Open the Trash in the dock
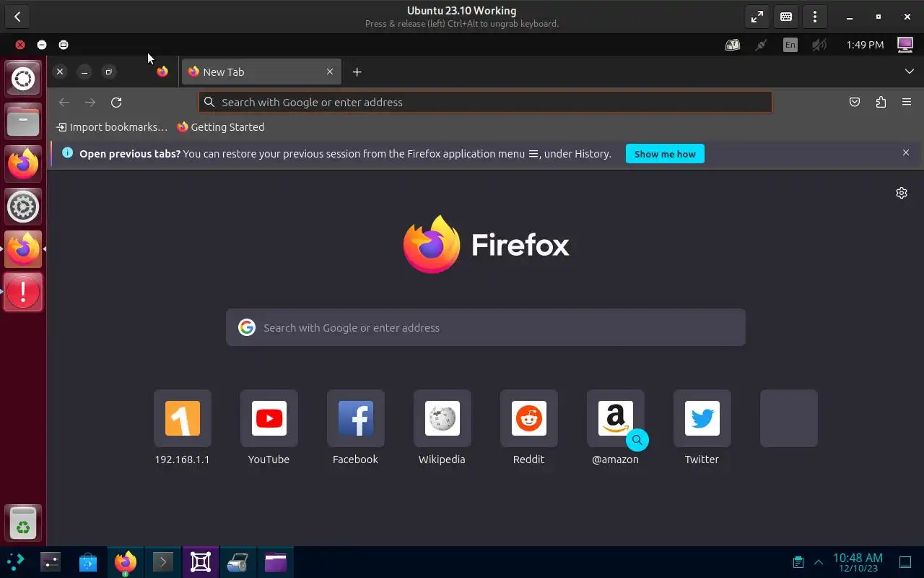The height and width of the screenshot is (578, 924). pos(23,523)
